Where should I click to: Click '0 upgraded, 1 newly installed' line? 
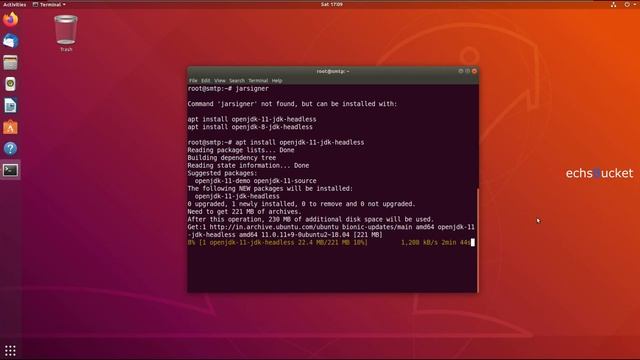click(x=301, y=204)
